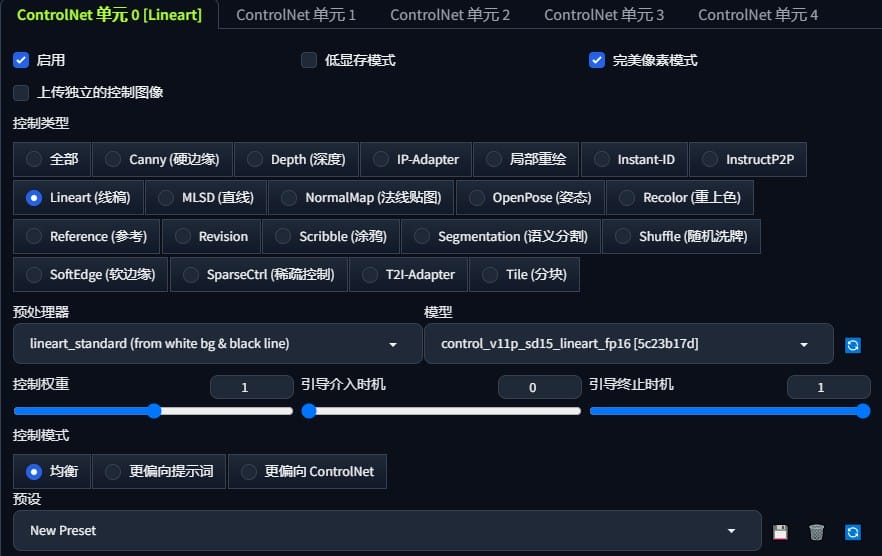Choose MLSD (直线) control type

click(206, 198)
